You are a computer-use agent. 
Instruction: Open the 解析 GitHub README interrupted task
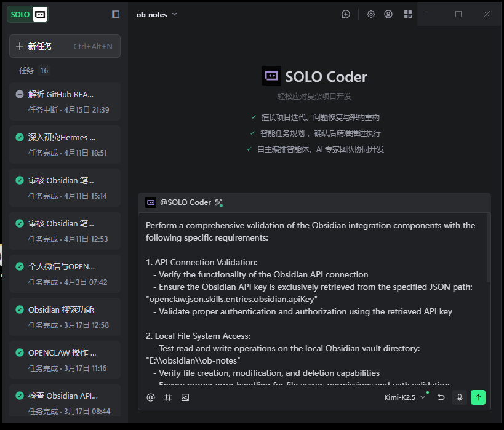[x=65, y=102]
